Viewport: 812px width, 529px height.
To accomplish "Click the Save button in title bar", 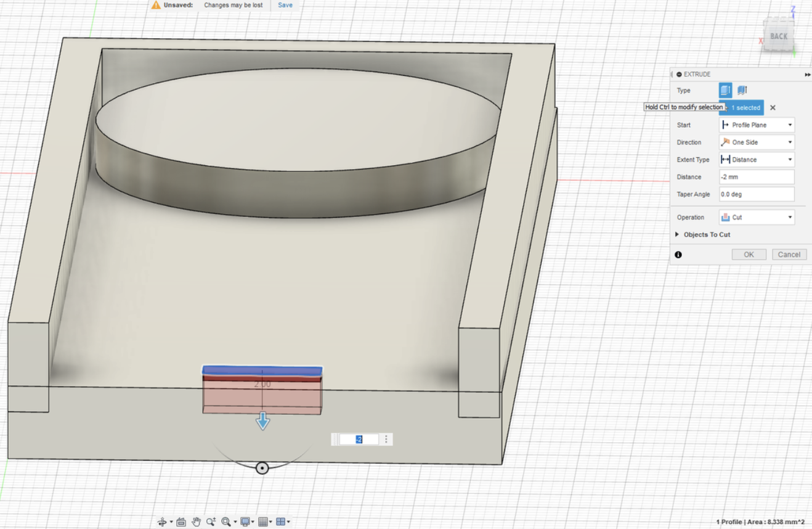I will (284, 5).
